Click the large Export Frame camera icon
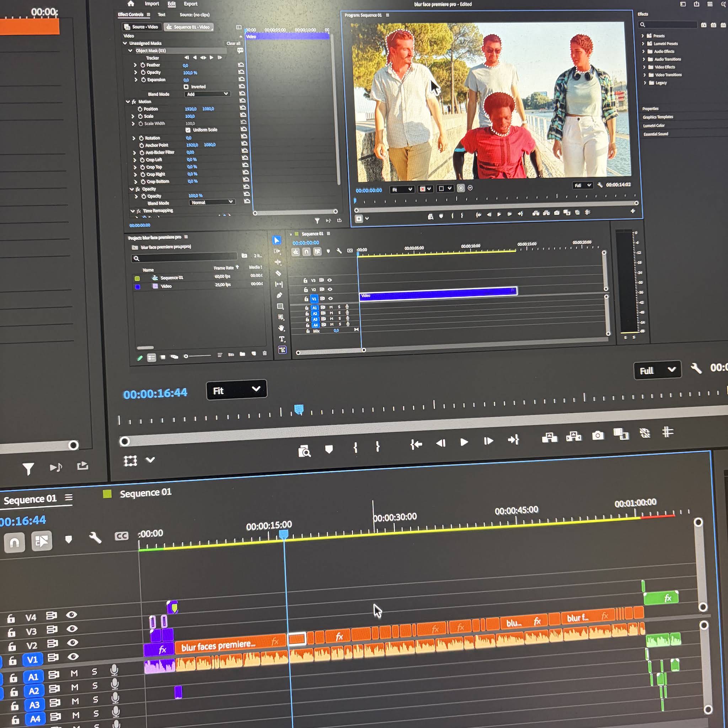 [598, 436]
